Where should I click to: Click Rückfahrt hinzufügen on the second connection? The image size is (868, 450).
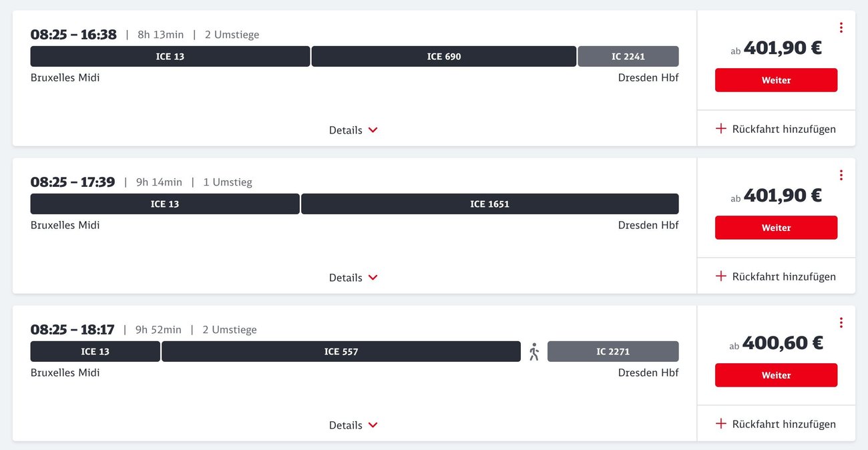coord(776,276)
